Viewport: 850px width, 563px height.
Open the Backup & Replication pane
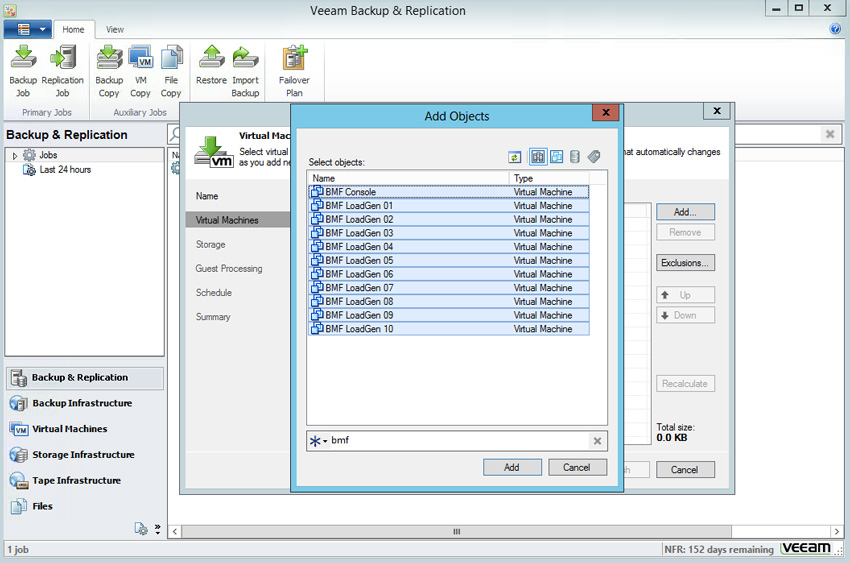(85, 378)
